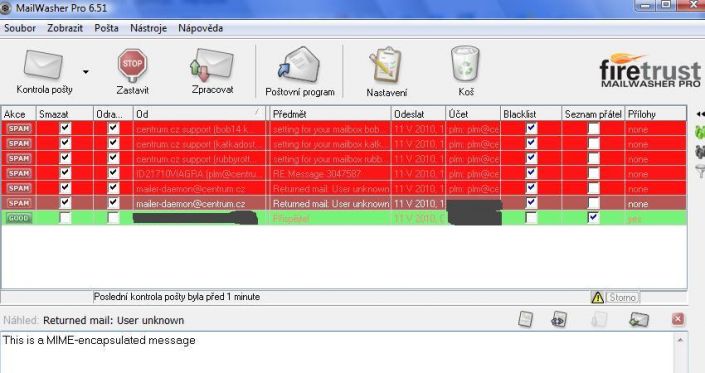Toggle Odrazit checkbox for rubbyrolt message
This screenshot has width=705, height=373.
click(113, 158)
